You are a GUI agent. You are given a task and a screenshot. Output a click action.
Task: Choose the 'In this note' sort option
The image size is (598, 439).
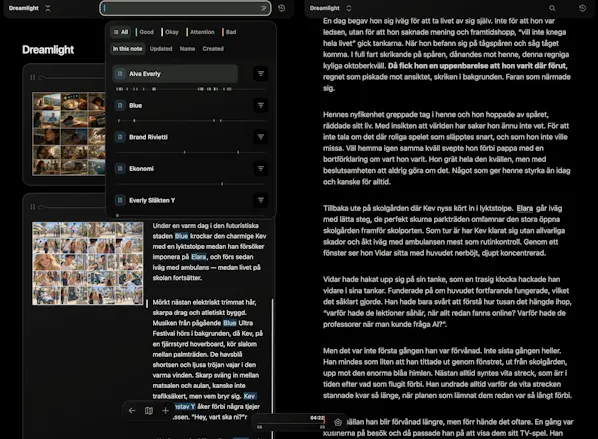(x=127, y=49)
